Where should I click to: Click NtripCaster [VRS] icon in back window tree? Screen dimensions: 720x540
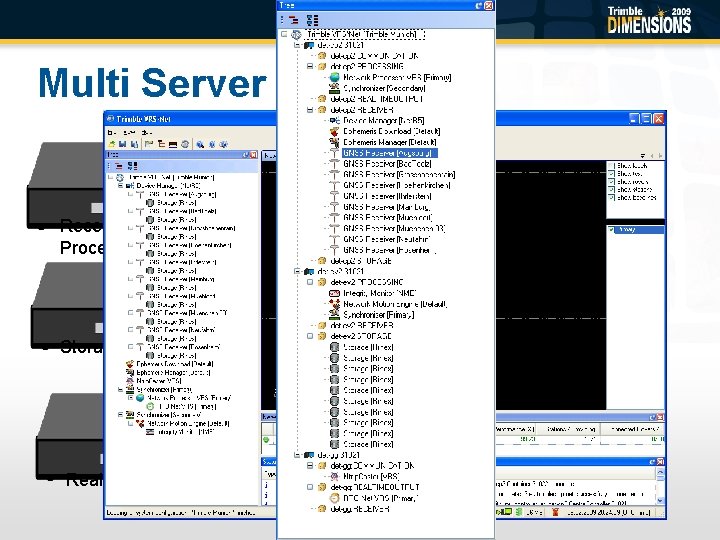(129, 381)
